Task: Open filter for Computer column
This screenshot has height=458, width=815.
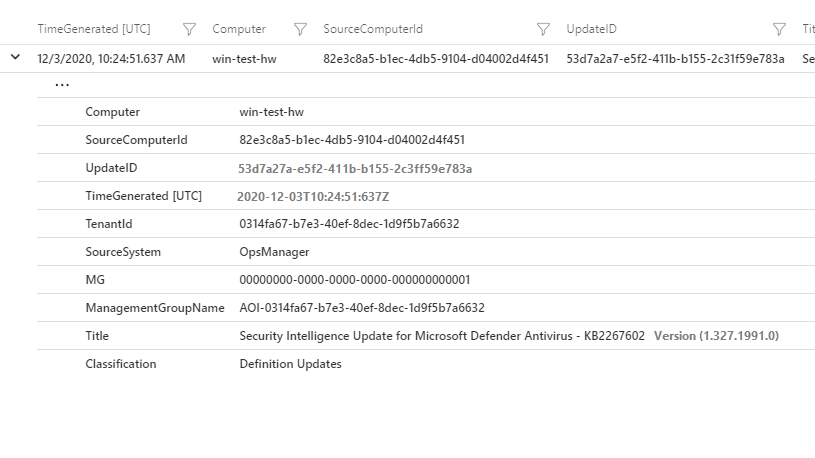Action: [x=299, y=30]
